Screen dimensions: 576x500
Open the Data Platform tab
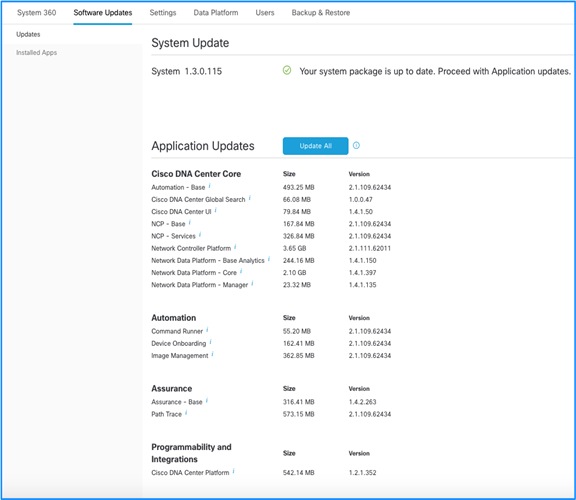(x=216, y=12)
